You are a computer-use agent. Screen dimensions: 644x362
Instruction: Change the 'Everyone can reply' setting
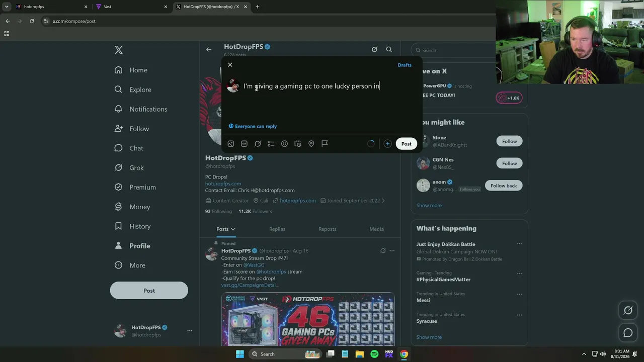(x=253, y=126)
